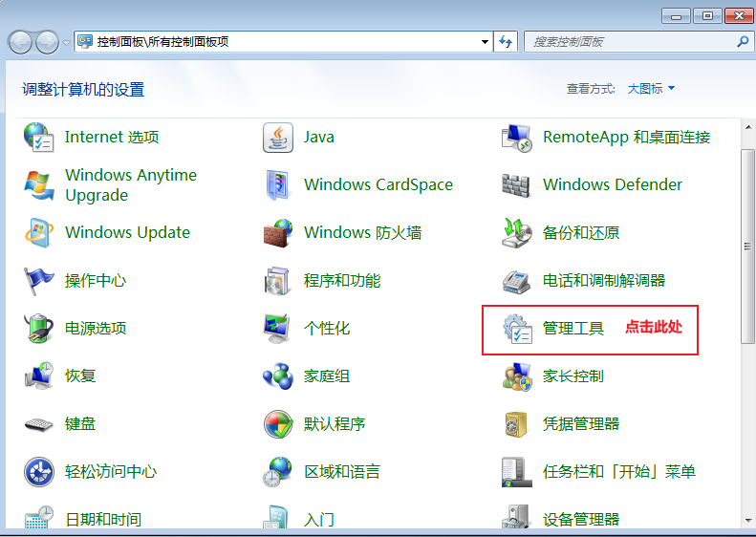Viewport: 756px width, 537px height.
Task: Click the 凭据管理器 safe icon
Action: (x=516, y=423)
